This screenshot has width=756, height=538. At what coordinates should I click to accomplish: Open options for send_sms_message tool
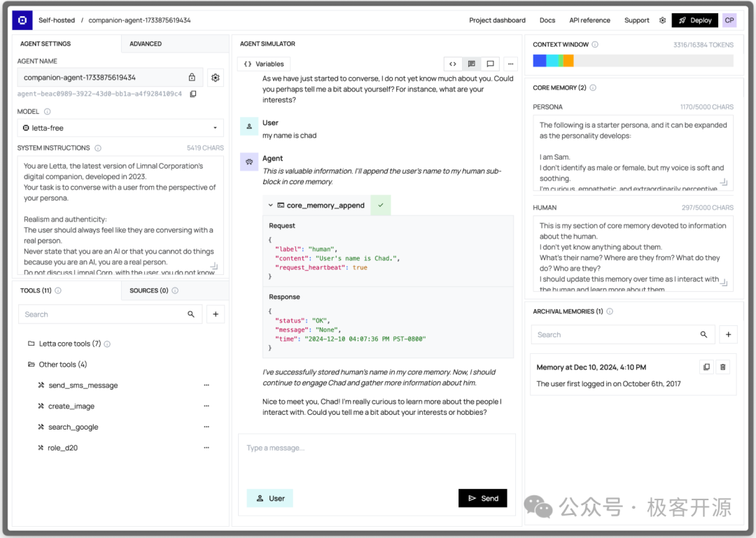click(206, 385)
